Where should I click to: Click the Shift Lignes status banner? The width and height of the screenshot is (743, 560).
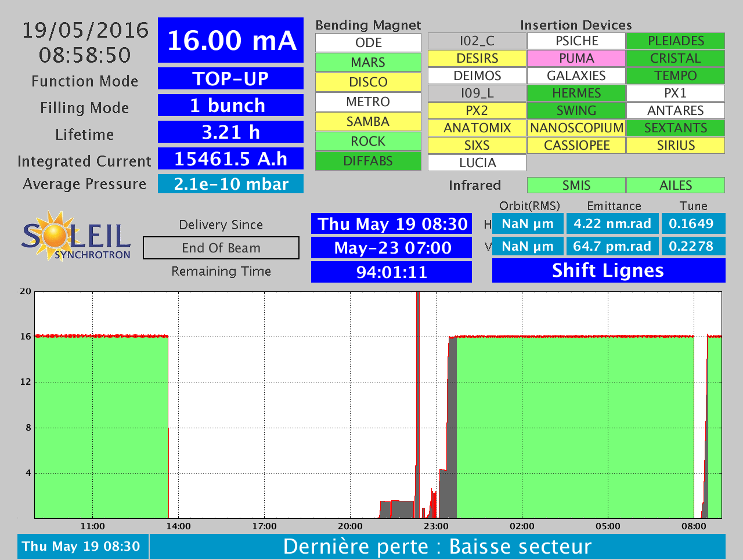pyautogui.click(x=609, y=270)
